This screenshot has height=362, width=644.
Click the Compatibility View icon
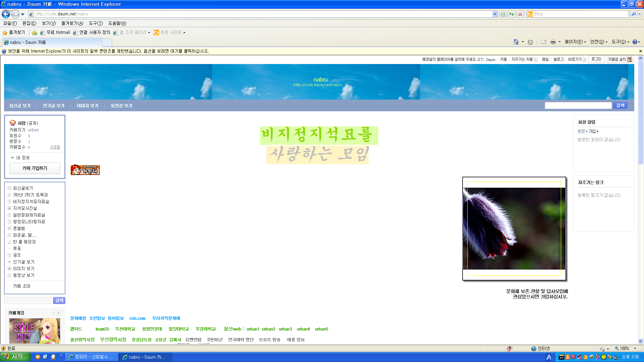click(502, 14)
